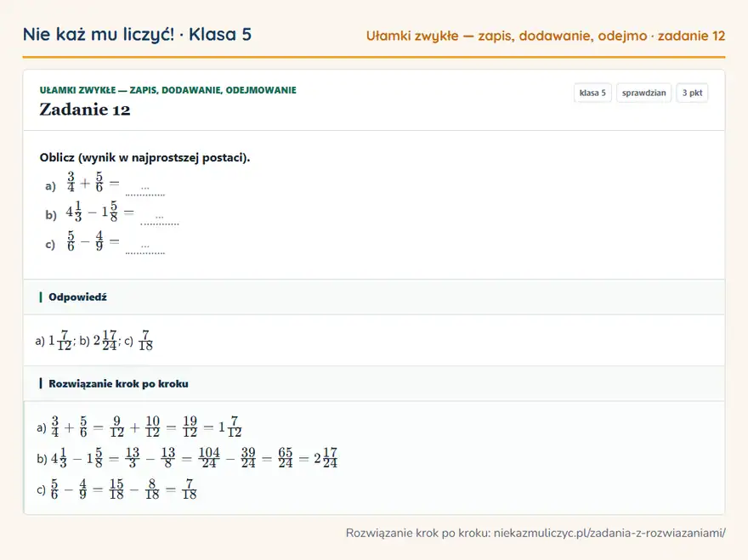The image size is (748, 560).
Task: Click the 'sprawdzian' tag badge
Action: [643, 93]
